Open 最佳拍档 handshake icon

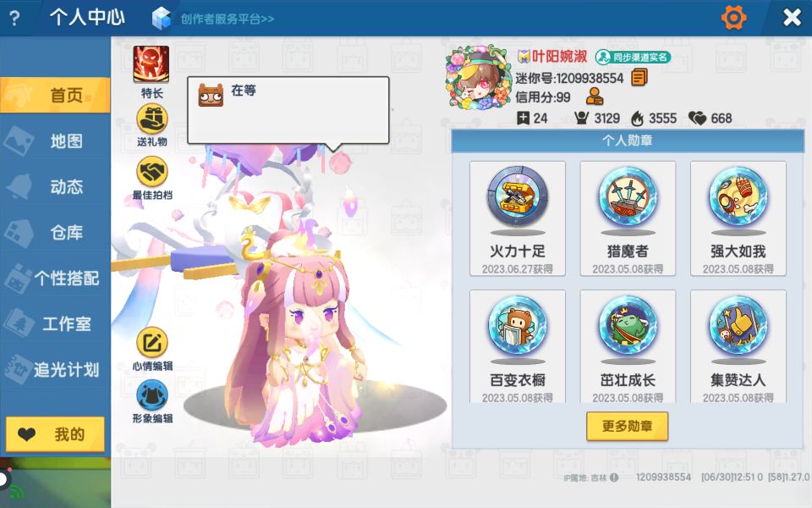[x=151, y=172]
